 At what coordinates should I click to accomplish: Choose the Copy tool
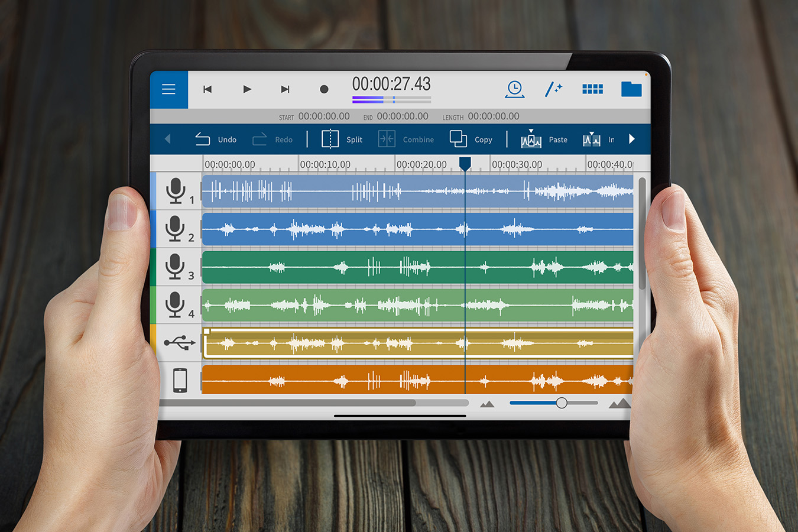coord(471,140)
